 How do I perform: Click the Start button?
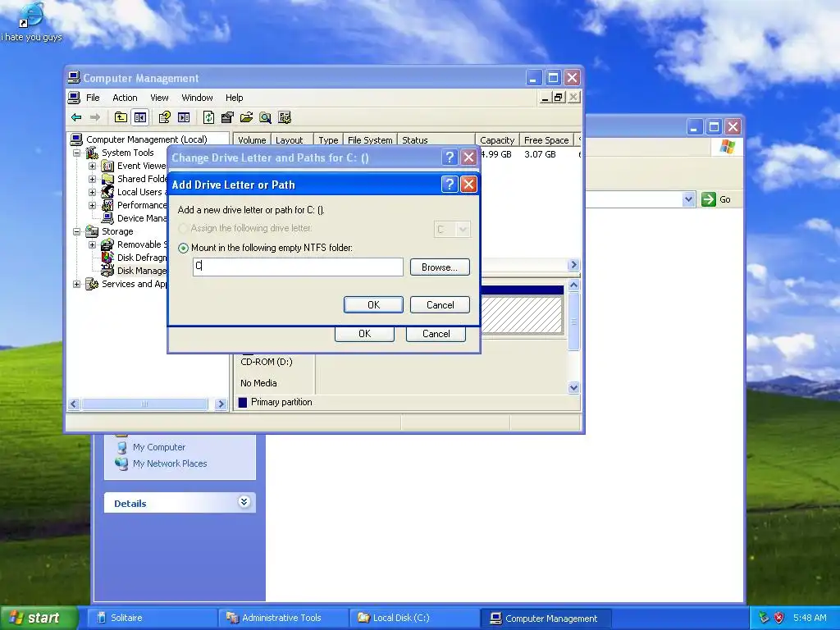pos(39,618)
